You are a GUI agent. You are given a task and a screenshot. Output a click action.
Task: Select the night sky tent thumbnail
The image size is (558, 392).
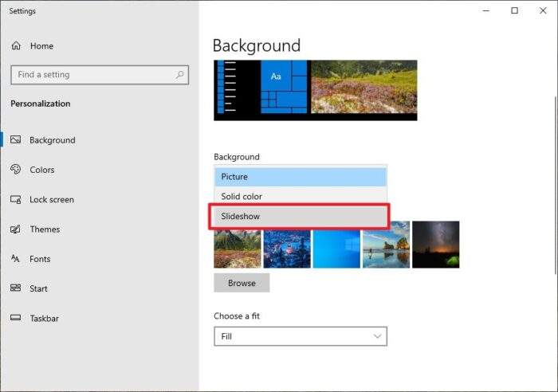click(x=436, y=245)
